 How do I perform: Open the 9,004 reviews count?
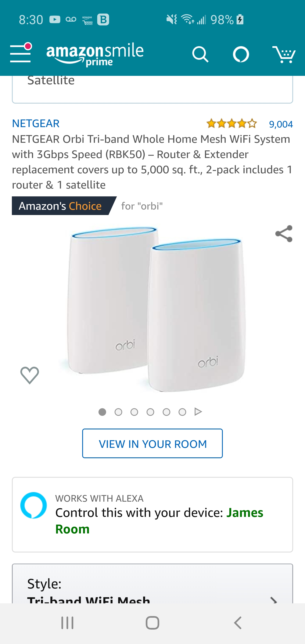[281, 124]
